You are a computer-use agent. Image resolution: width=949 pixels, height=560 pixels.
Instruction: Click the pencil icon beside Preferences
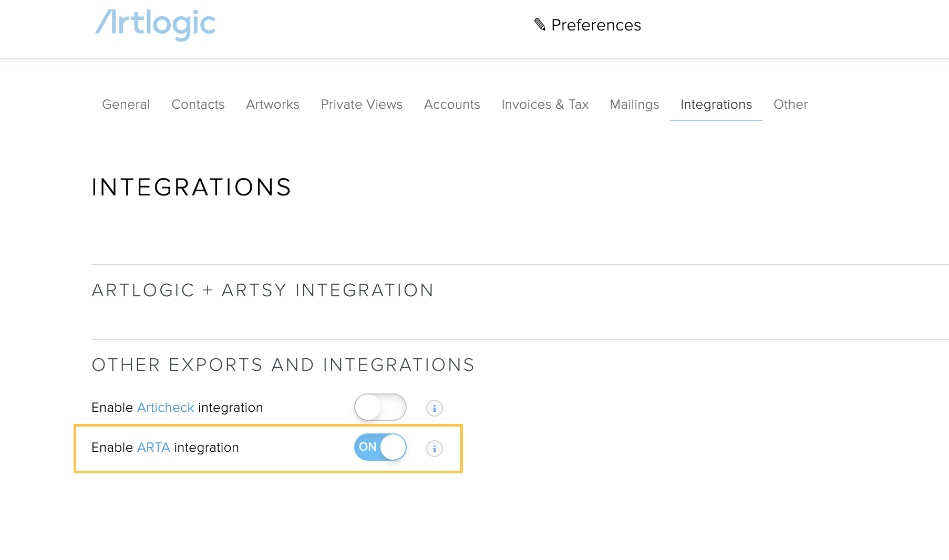tap(540, 24)
